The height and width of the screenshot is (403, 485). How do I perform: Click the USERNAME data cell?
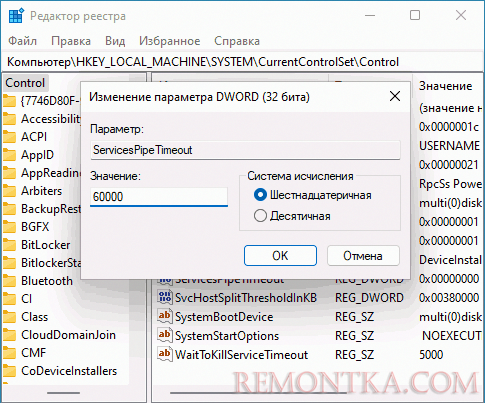click(449, 146)
